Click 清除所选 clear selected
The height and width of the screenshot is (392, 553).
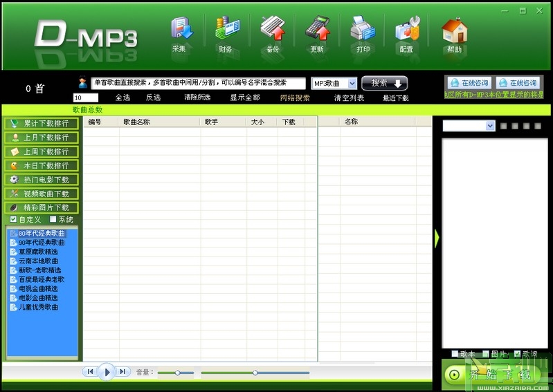[197, 97]
